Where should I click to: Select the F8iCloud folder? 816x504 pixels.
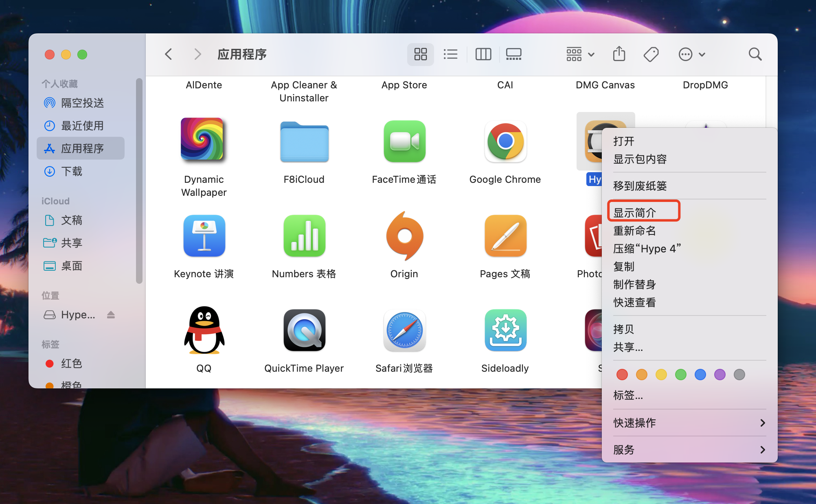(304, 141)
